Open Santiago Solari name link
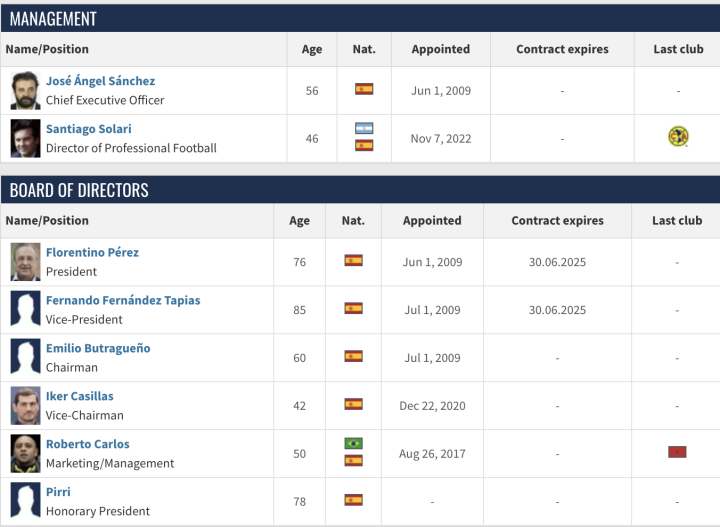The width and height of the screenshot is (720, 527). [88, 129]
